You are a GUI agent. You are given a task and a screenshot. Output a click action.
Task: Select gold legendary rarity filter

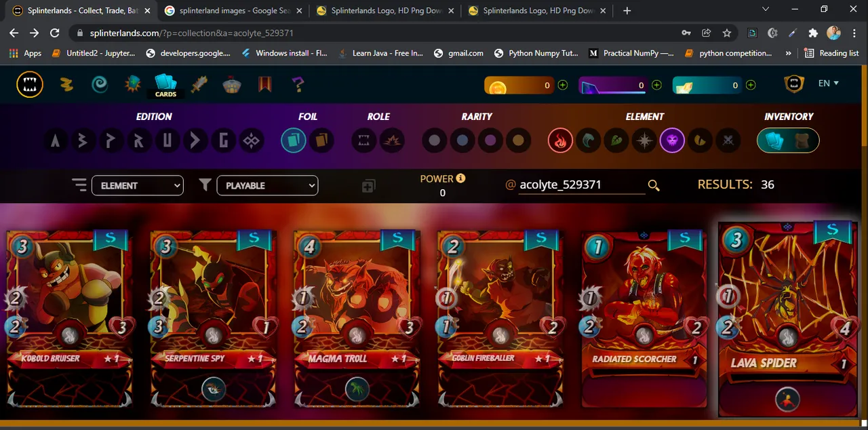click(x=518, y=141)
